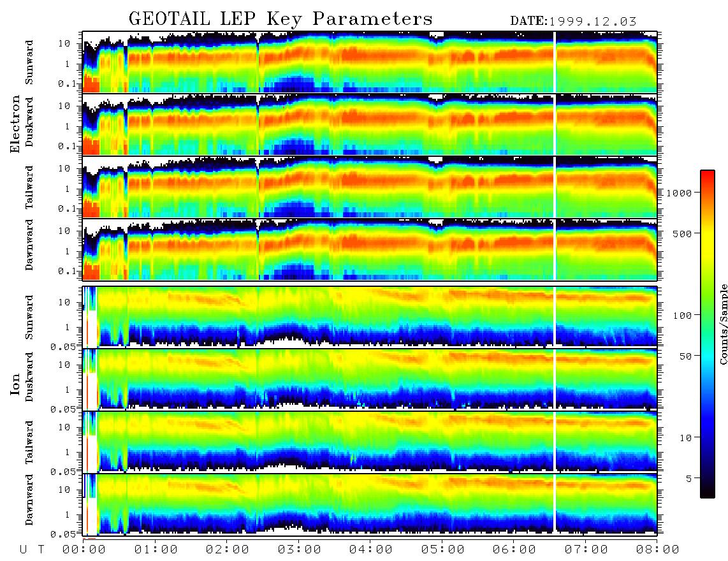Click the "08:00" time tick label
Viewport: 728px width, 561px height.
pyautogui.click(x=657, y=550)
